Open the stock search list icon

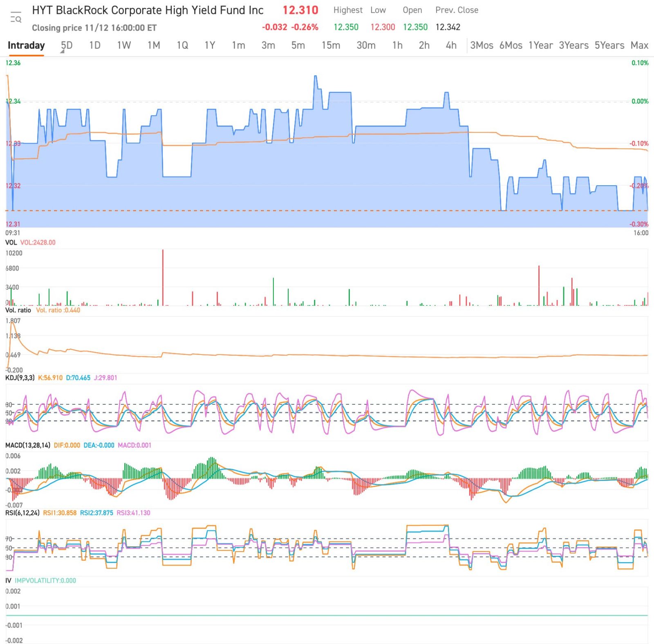point(16,18)
